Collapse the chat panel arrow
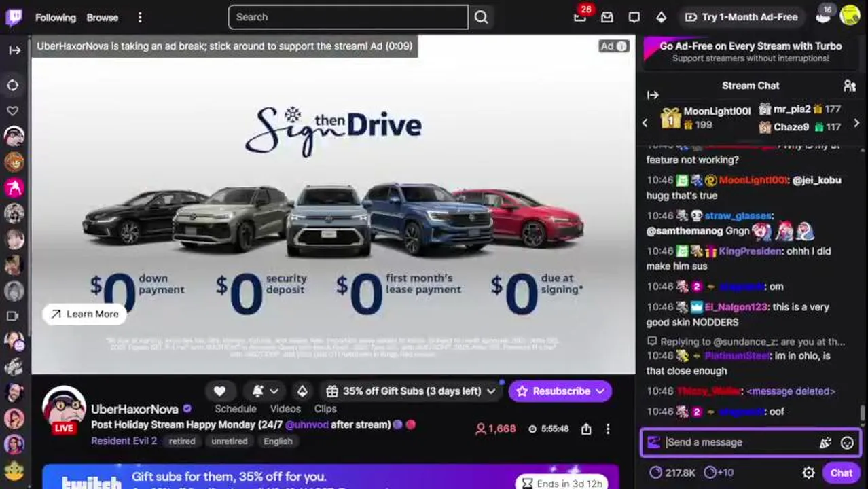Viewport: 868px width, 489px height. click(653, 95)
